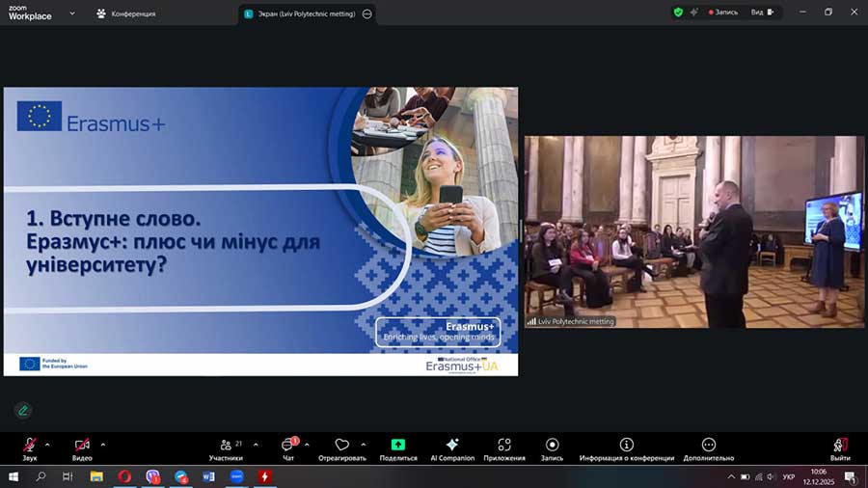Start camera with the Видео button
This screenshot has width=868, height=488.
click(x=82, y=448)
